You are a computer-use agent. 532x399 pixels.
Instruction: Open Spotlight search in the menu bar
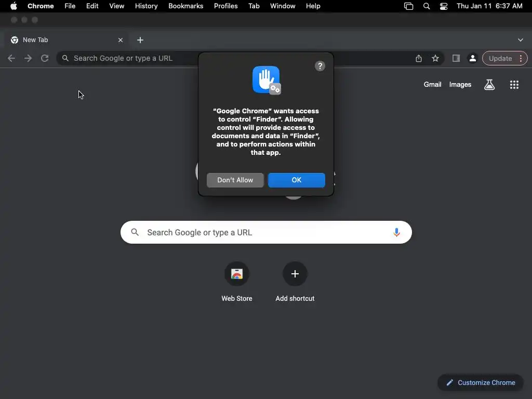click(x=427, y=6)
